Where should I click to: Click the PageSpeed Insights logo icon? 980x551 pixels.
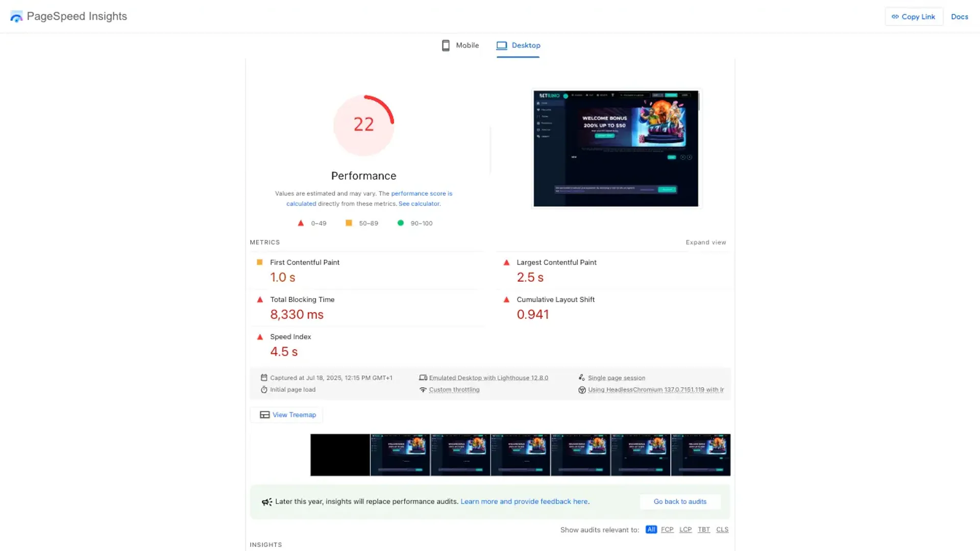click(x=16, y=17)
